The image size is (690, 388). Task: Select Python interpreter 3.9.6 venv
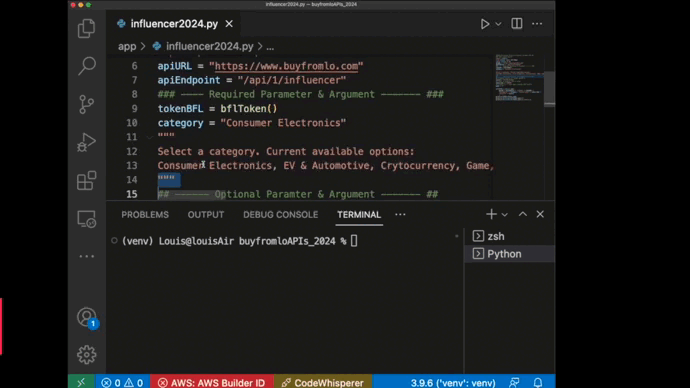(x=453, y=382)
